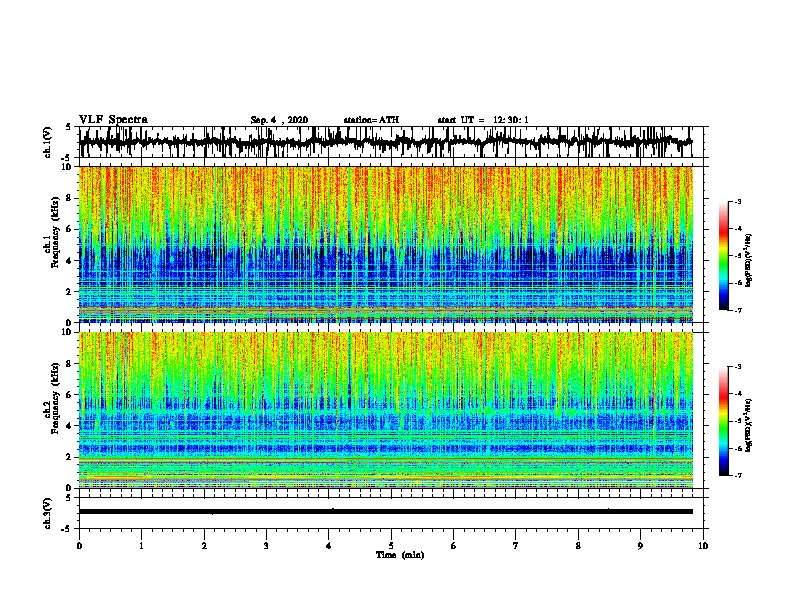Screen dimensions: 792x612
Task: Click time axis tick label "1"
Action: point(142,546)
